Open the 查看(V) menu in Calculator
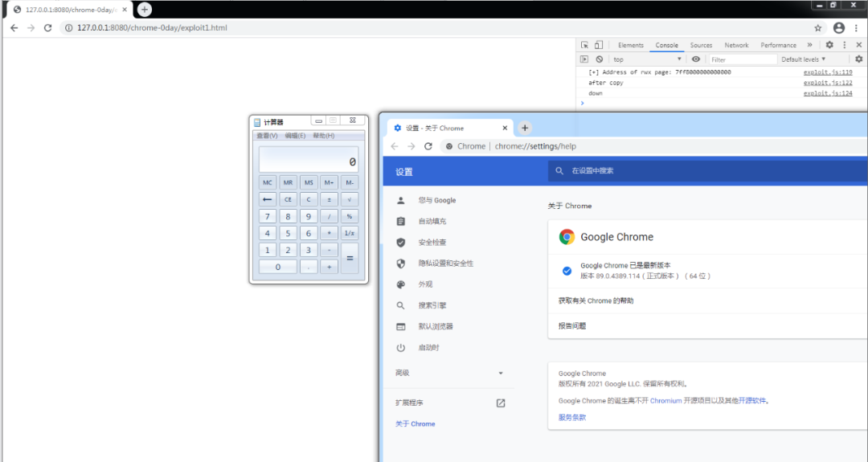This screenshot has height=462, width=868. pos(267,136)
